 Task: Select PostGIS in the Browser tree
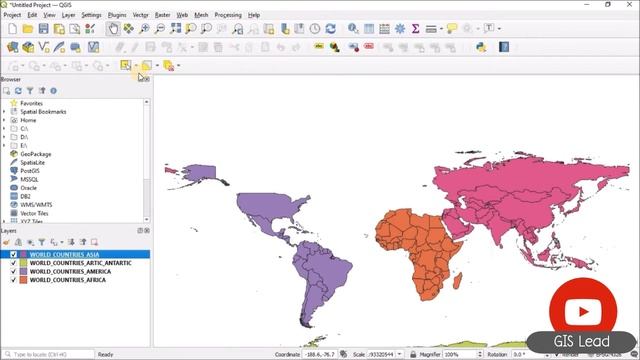30,171
